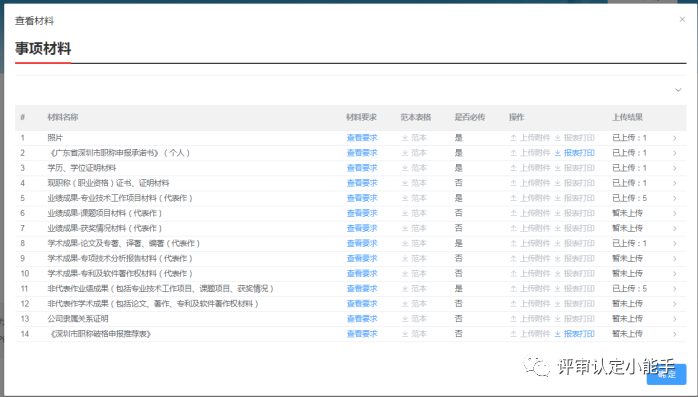Click the 材料名称 column header
This screenshot has width=698, height=397.
[x=63, y=117]
